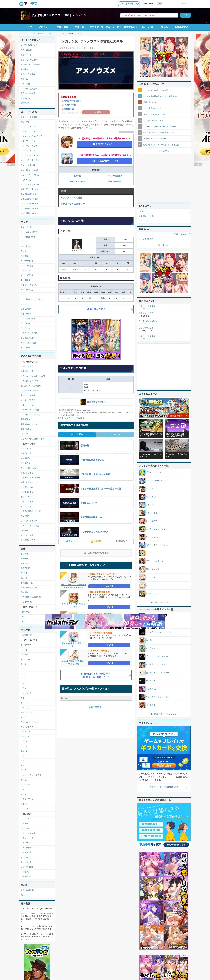
Task: Open the メビウスフロントライン app icon
Action: pos(142,529)
